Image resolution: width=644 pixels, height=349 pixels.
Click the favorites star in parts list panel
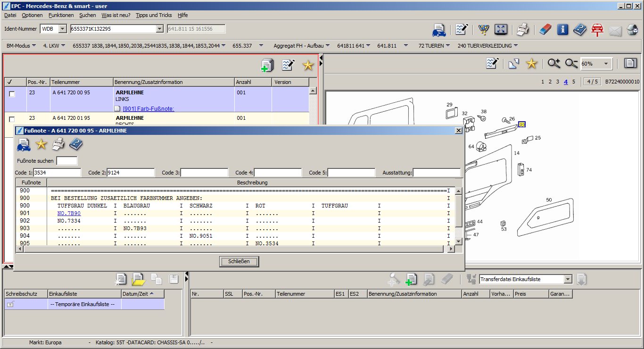pos(308,65)
